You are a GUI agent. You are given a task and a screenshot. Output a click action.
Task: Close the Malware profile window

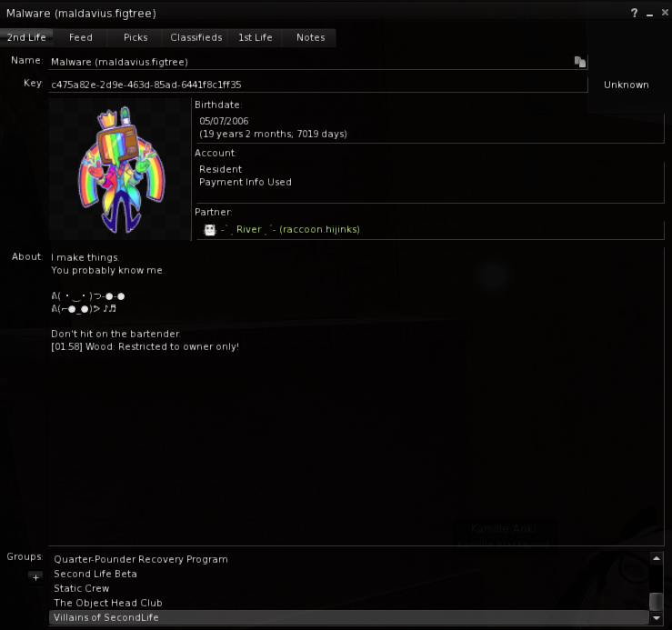pos(665,13)
